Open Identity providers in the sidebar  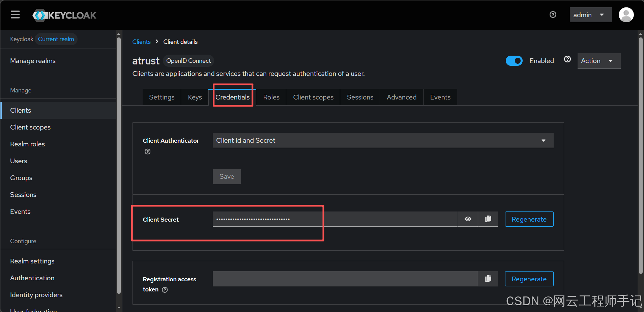point(58,295)
